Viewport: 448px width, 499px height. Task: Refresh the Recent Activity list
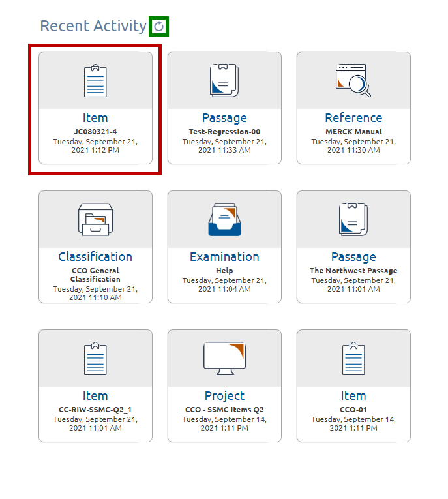click(x=159, y=26)
